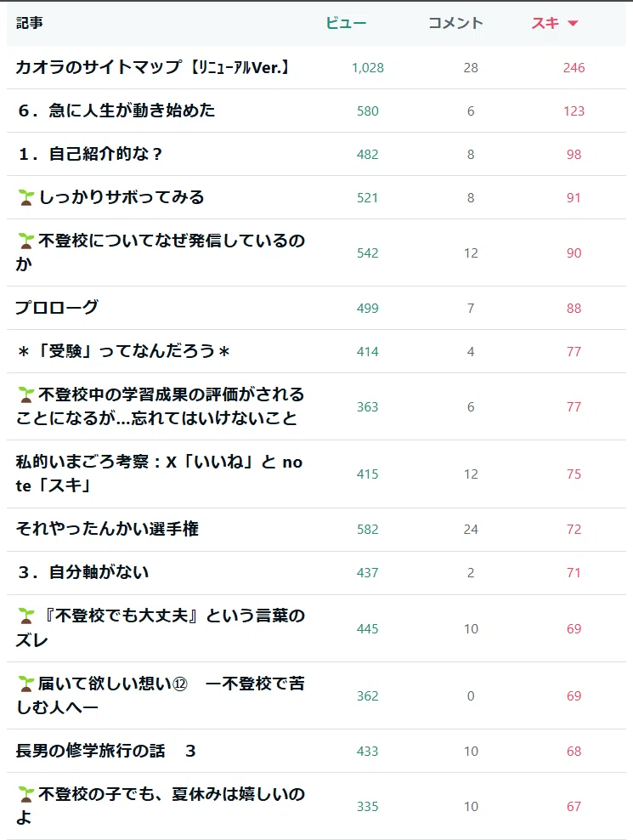Open article 3．自分軸がない
This screenshot has width=633, height=840.
pos(83,572)
